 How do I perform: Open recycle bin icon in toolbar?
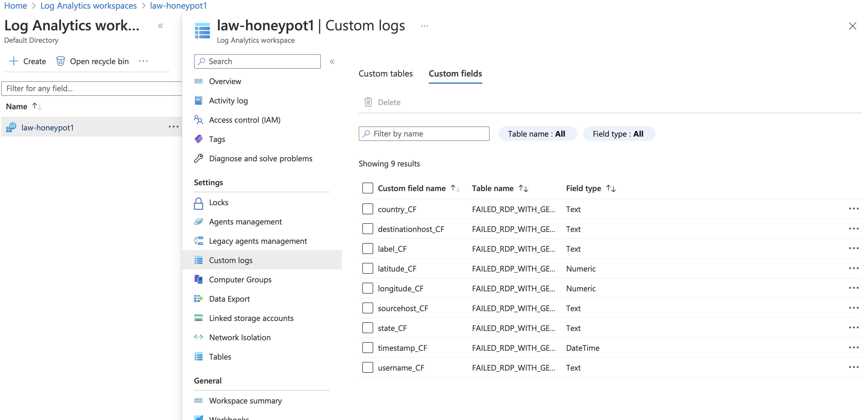click(x=60, y=61)
